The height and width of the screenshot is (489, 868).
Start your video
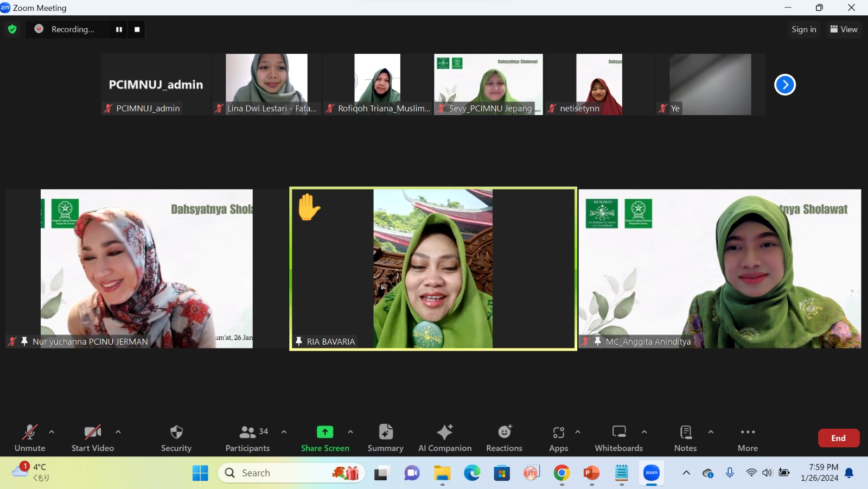tap(92, 437)
